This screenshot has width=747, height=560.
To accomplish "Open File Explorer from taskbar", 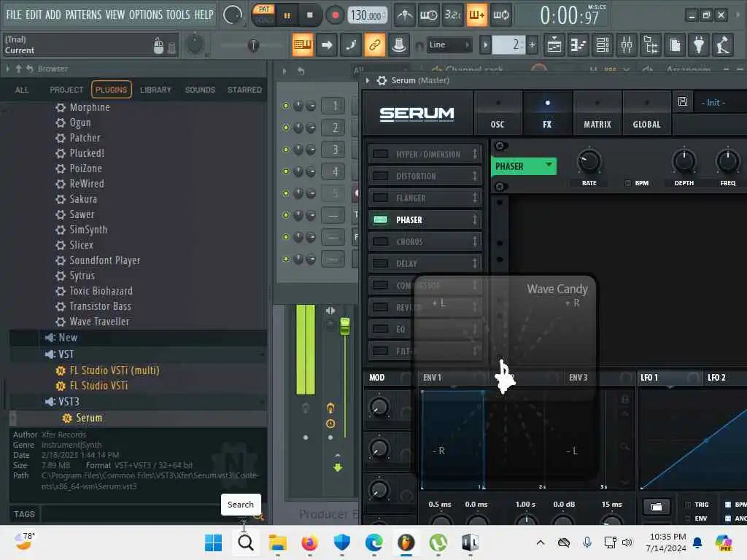I will tap(277, 542).
